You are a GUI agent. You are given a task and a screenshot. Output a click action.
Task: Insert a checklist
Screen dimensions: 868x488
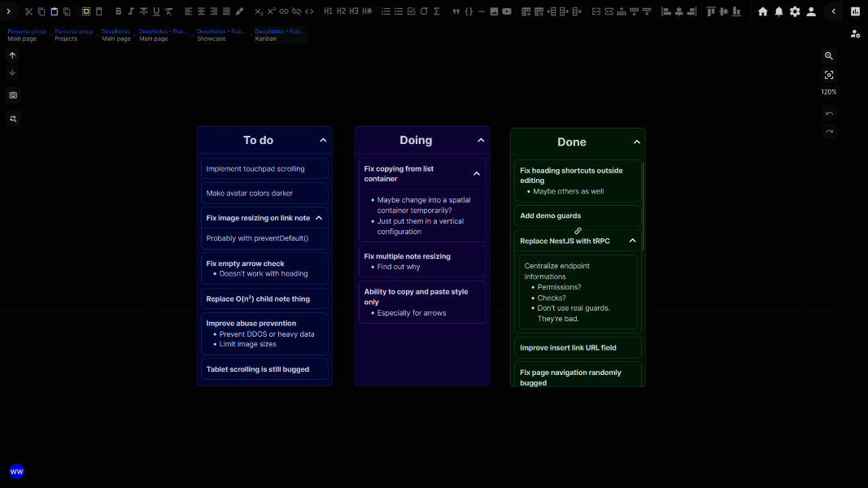pos(412,11)
